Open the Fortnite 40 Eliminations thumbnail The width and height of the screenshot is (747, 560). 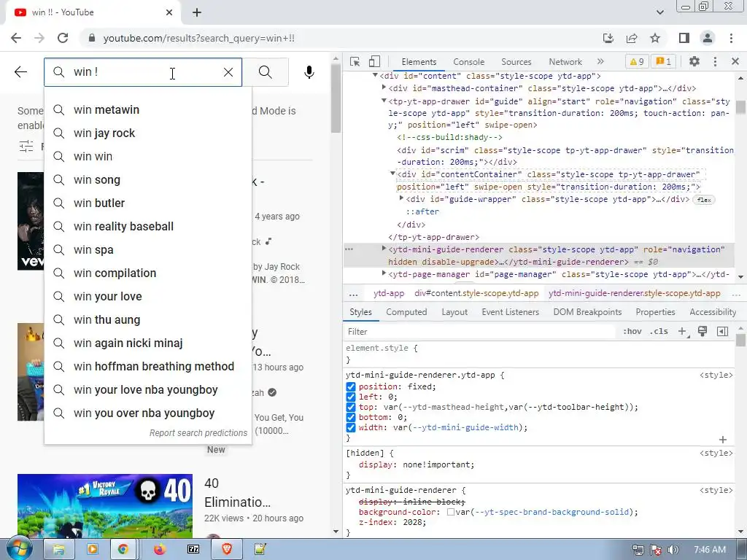click(x=105, y=506)
